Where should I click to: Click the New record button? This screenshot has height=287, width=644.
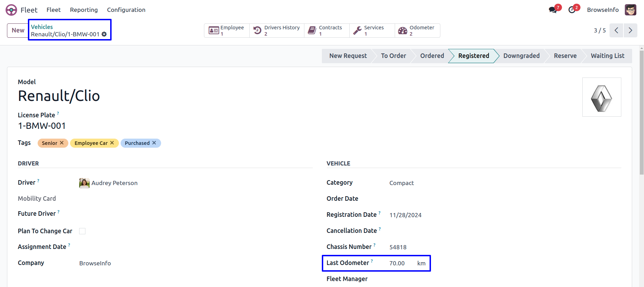(x=18, y=30)
